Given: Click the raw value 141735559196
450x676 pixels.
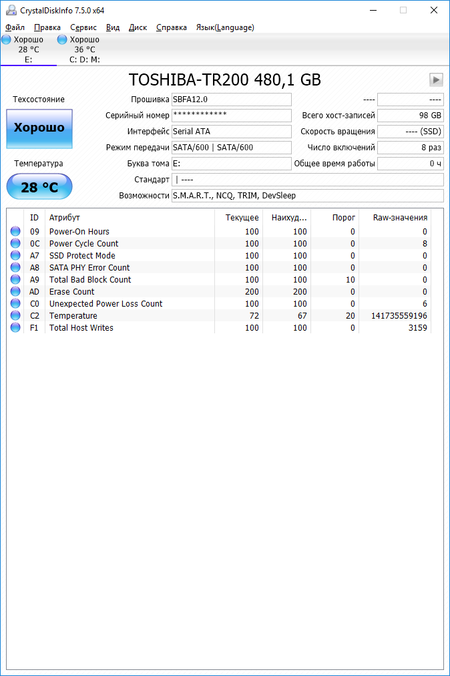Looking at the screenshot, I should tap(399, 316).
